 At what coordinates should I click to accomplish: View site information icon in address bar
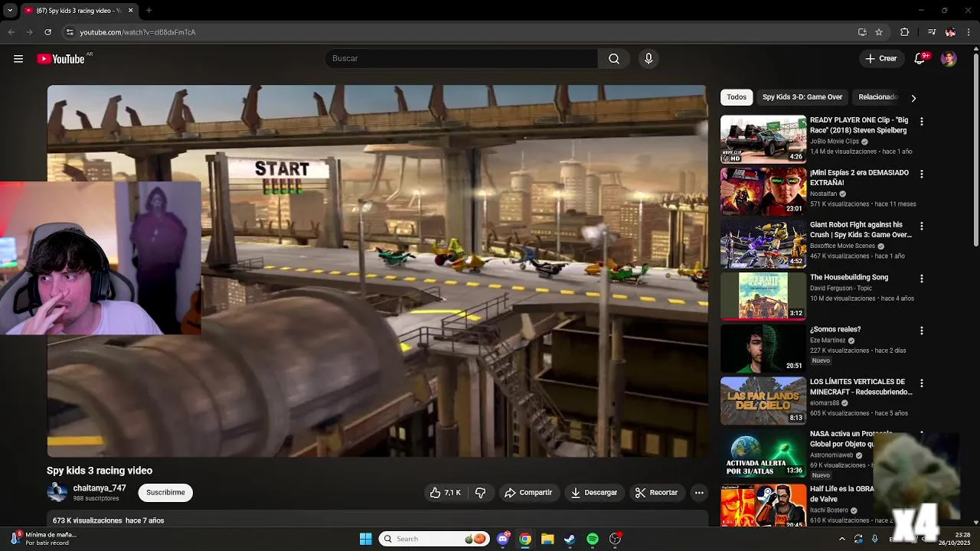click(70, 32)
